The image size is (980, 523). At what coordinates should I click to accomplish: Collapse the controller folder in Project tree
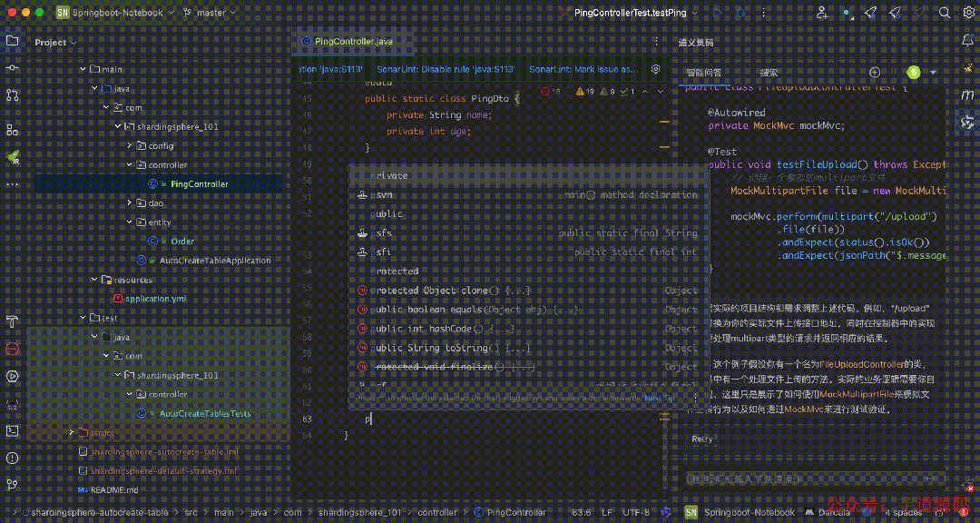tap(129, 164)
